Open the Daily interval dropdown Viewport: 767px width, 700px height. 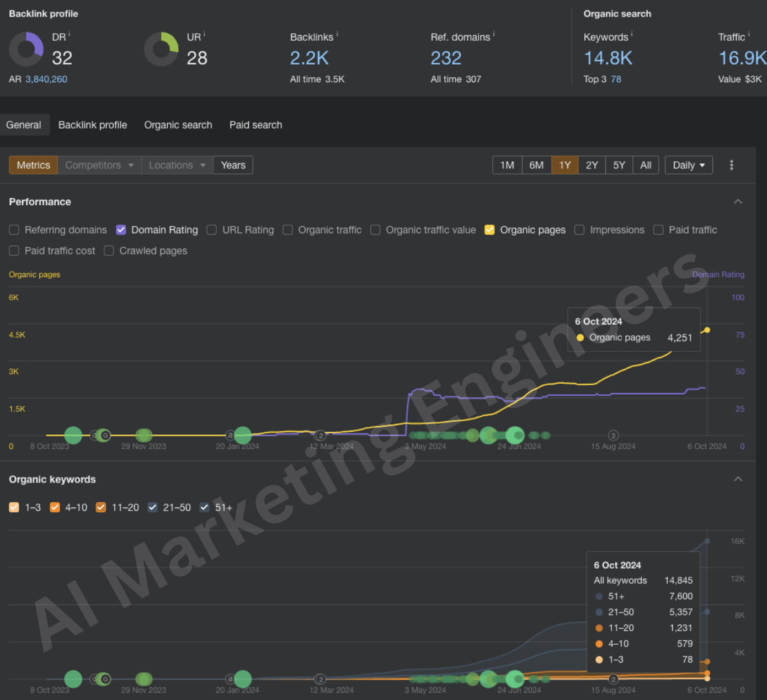(689, 165)
